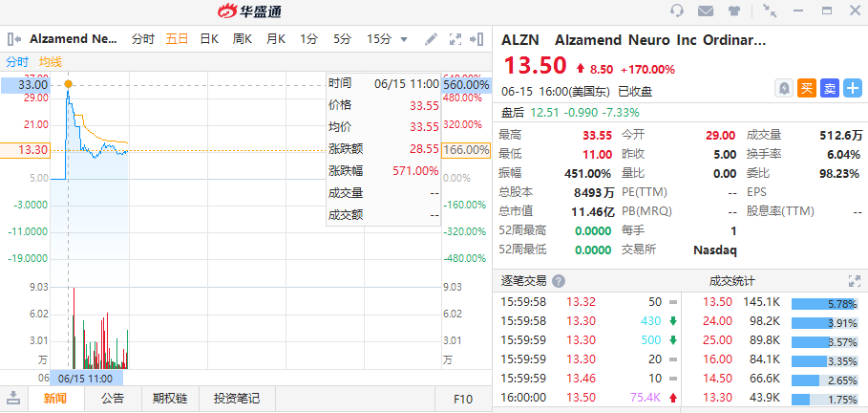The height and width of the screenshot is (413, 868).
Task: Select the 逐笔交易 tick trades header
Action: (x=523, y=281)
